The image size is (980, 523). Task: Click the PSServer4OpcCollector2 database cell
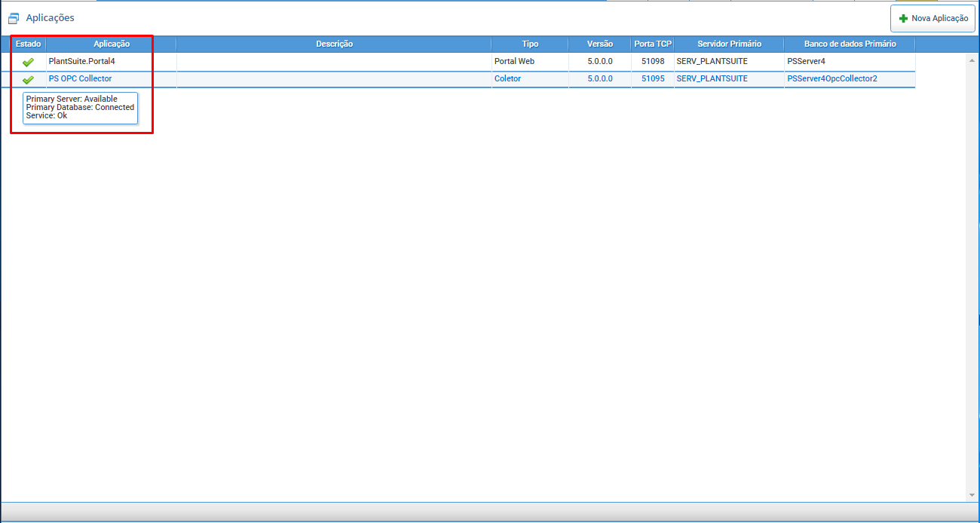coord(832,78)
